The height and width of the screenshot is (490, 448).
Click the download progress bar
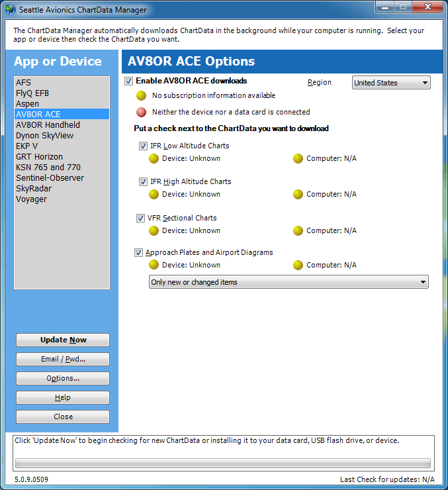click(x=223, y=463)
